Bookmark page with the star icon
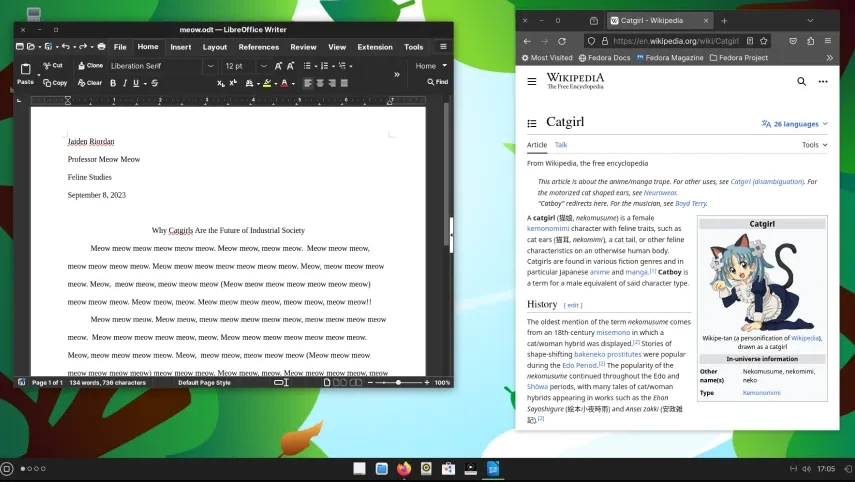Screen dimensions: 855x482 pos(764,41)
